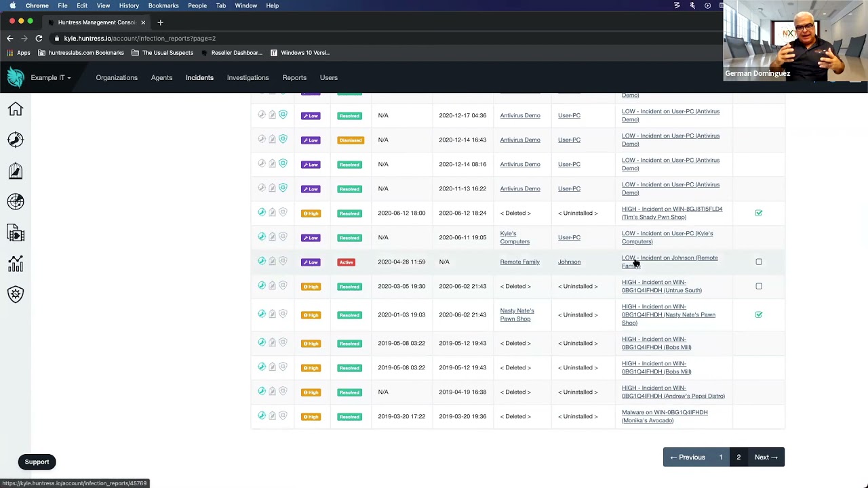Image resolution: width=868 pixels, height=488 pixels.
Task: Click footprint icon in Active Johnson row
Action: click(262, 261)
